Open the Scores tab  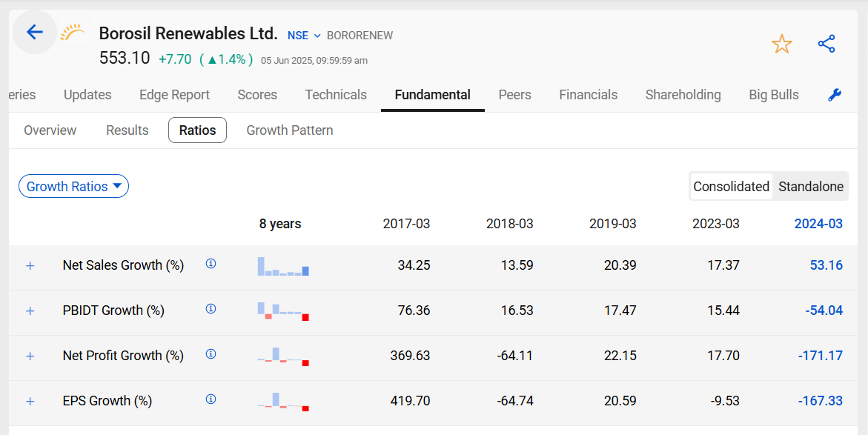coord(257,95)
